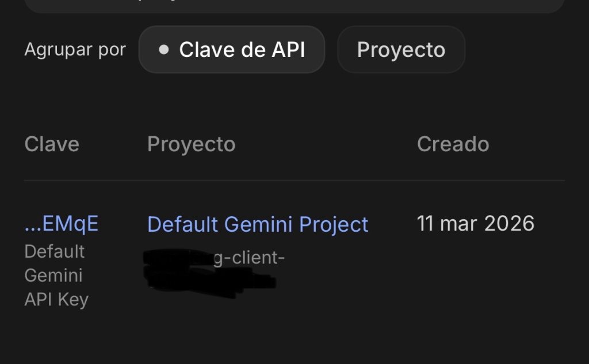Image resolution: width=589 pixels, height=364 pixels.
Task: Click the 11 mar 2026 creation date
Action: [476, 223]
